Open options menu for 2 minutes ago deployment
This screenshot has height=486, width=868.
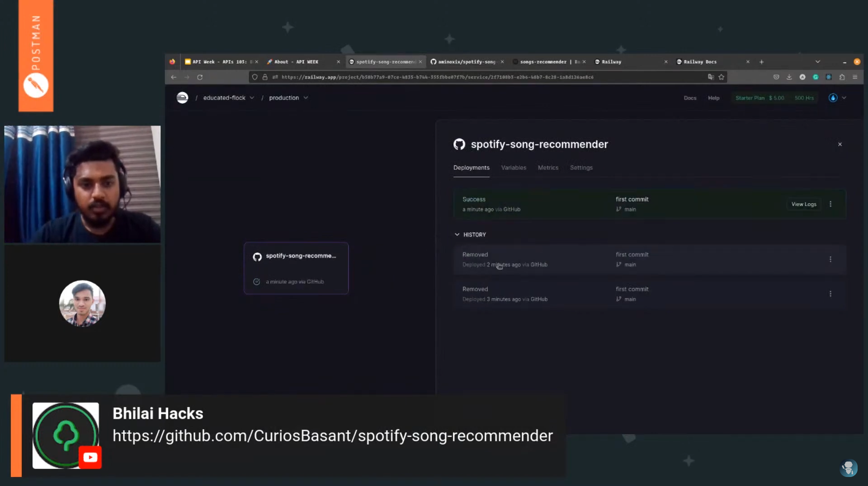click(x=830, y=259)
